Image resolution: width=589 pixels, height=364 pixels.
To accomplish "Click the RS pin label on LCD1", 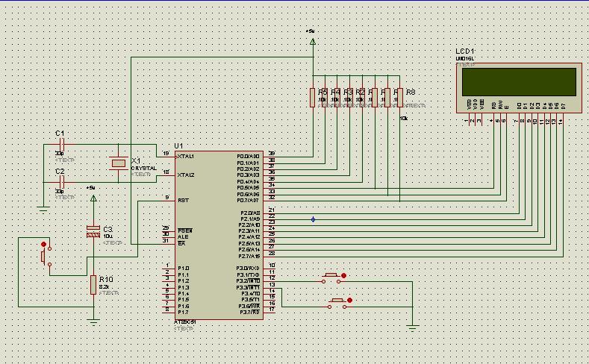I will click(x=494, y=105).
